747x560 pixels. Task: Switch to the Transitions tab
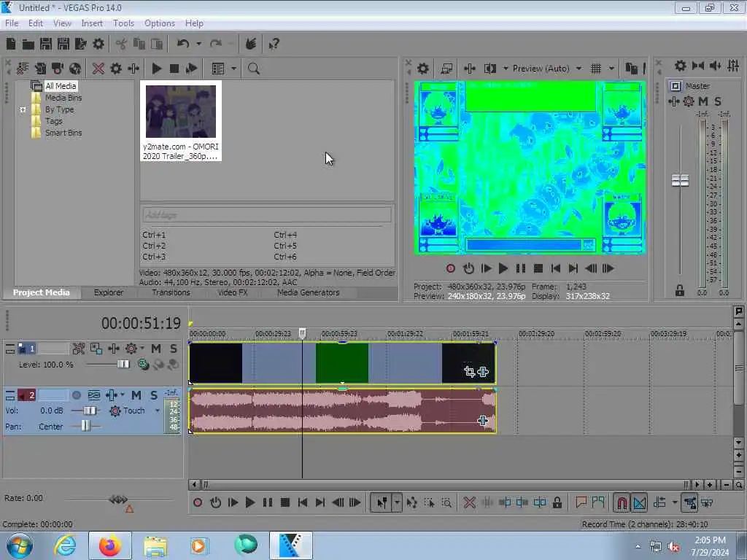tap(171, 292)
